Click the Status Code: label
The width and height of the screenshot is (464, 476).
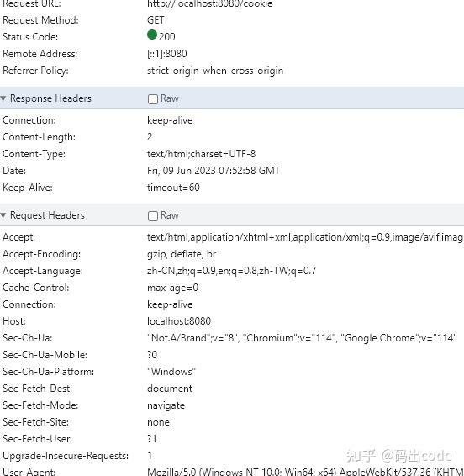[30, 37]
